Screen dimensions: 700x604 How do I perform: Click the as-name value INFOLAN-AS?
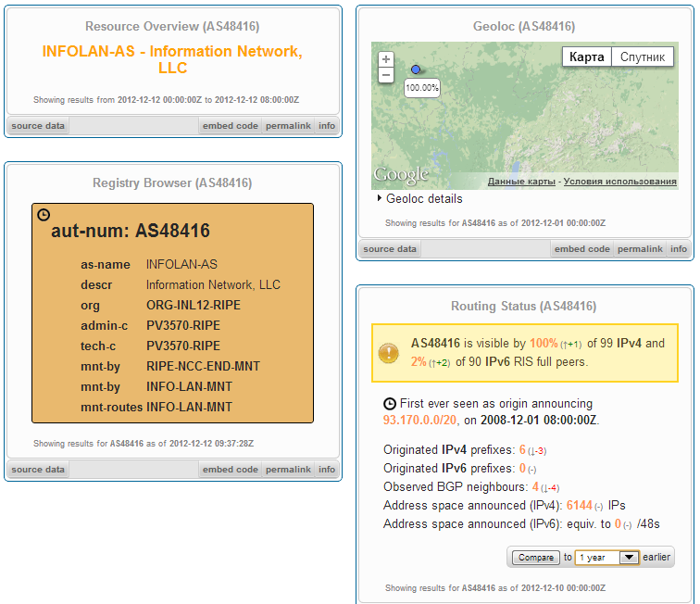coord(181,264)
